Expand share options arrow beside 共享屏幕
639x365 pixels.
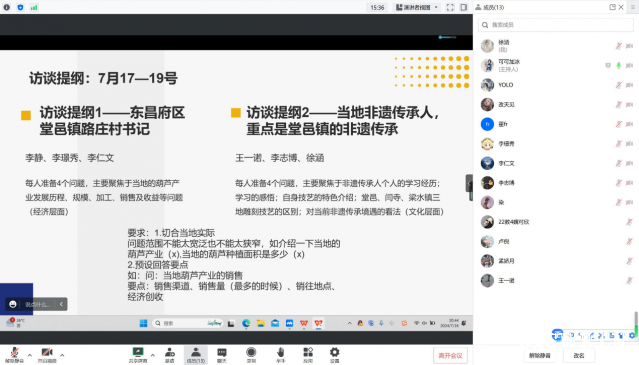pyautogui.click(x=153, y=355)
